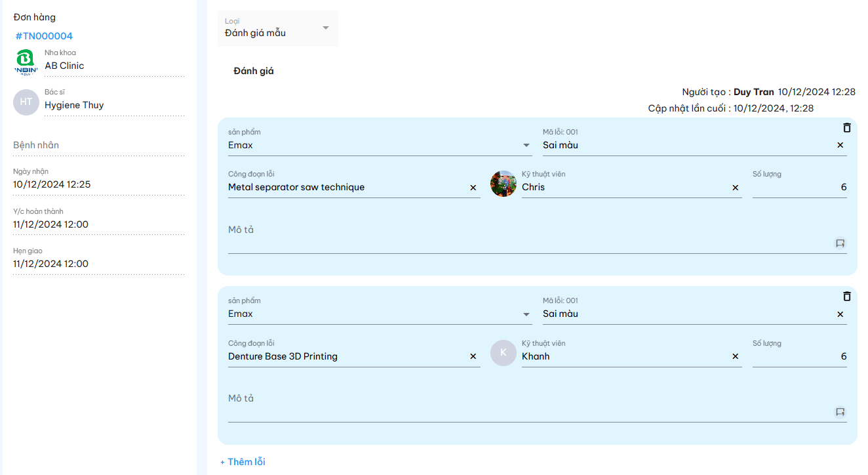Open the Loại dropdown arrow
The image size is (868, 475).
click(x=326, y=28)
